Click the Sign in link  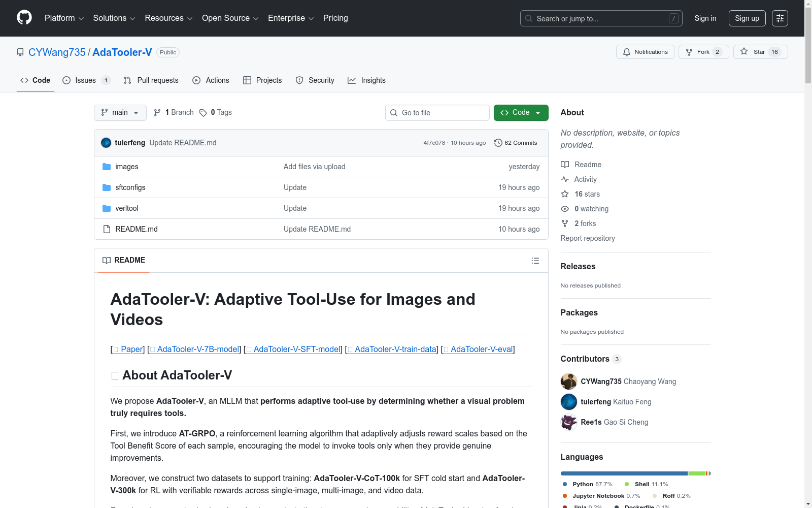click(x=705, y=18)
